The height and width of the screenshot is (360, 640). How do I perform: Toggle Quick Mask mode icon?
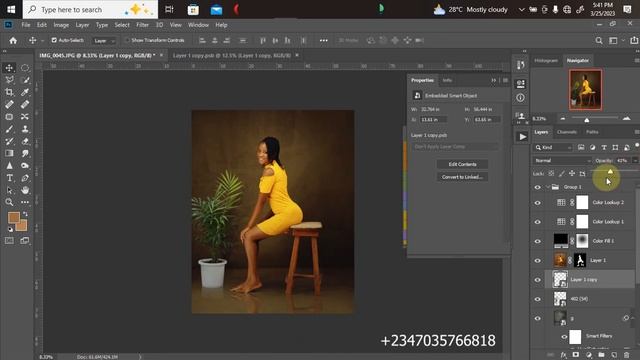click(x=9, y=241)
